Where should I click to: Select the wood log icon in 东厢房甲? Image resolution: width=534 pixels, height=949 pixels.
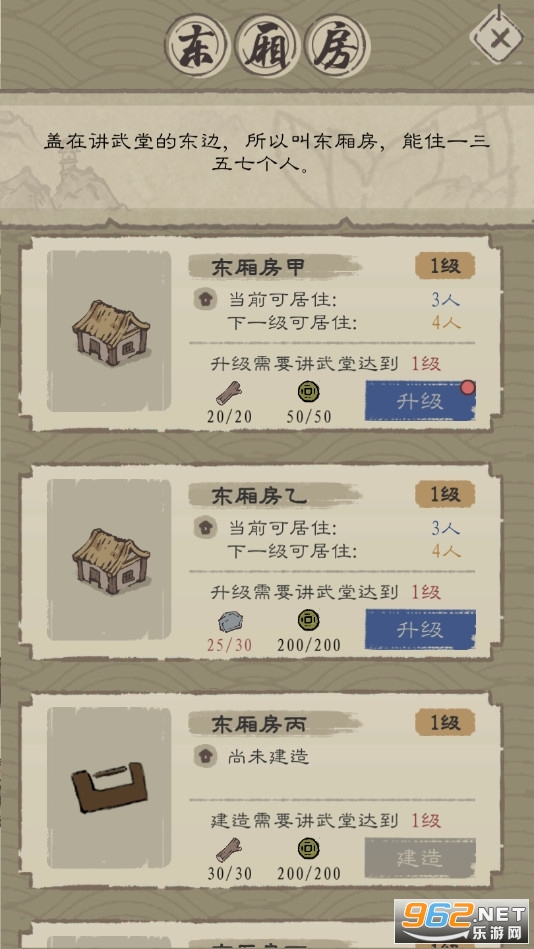[229, 394]
